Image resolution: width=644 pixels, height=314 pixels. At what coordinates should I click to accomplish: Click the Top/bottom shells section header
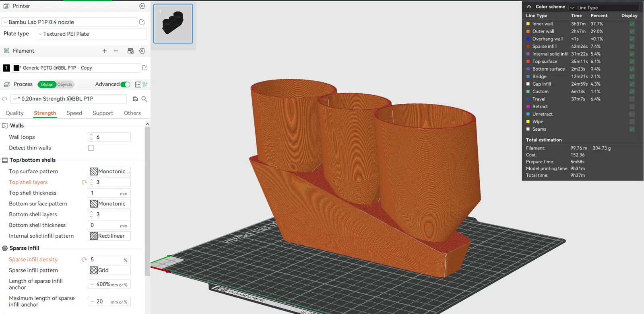click(33, 160)
